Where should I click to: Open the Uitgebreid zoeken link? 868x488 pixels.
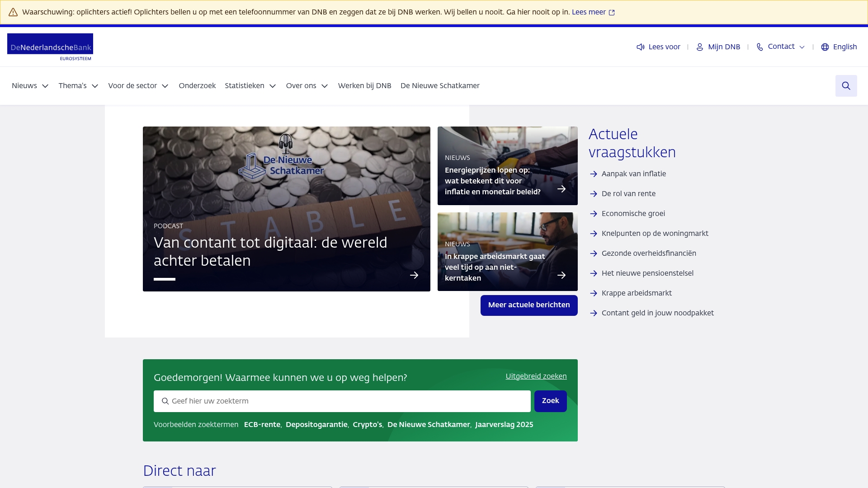pyautogui.click(x=536, y=376)
